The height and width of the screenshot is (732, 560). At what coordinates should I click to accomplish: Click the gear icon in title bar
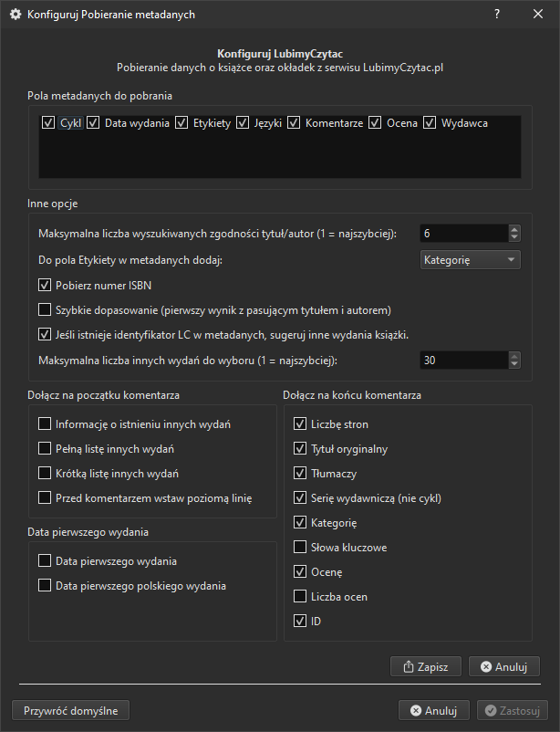(15, 15)
